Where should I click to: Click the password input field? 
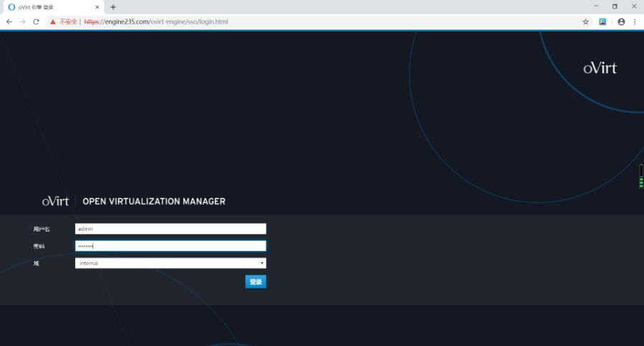click(x=170, y=246)
